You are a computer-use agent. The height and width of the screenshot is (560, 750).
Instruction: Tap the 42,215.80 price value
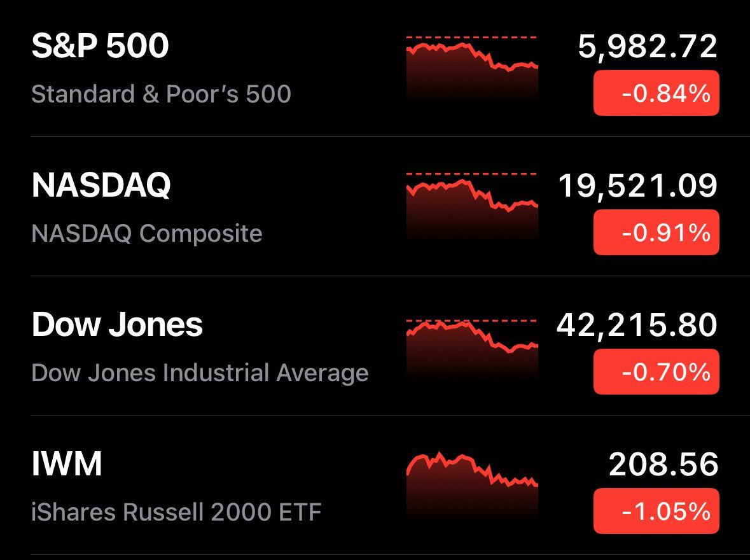coord(637,325)
